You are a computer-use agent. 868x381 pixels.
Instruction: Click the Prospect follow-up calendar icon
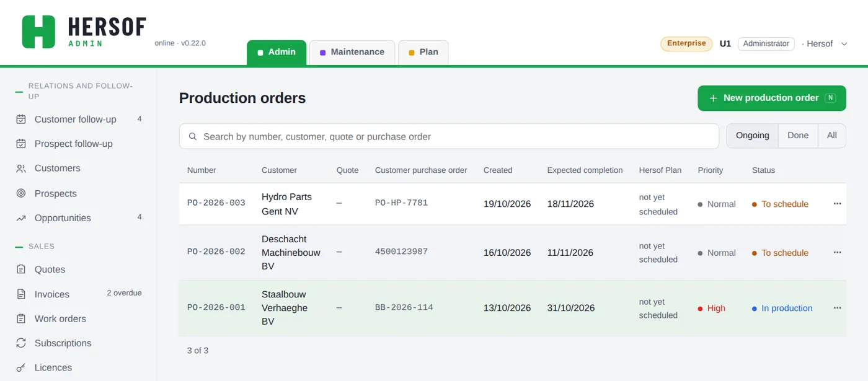coord(21,144)
